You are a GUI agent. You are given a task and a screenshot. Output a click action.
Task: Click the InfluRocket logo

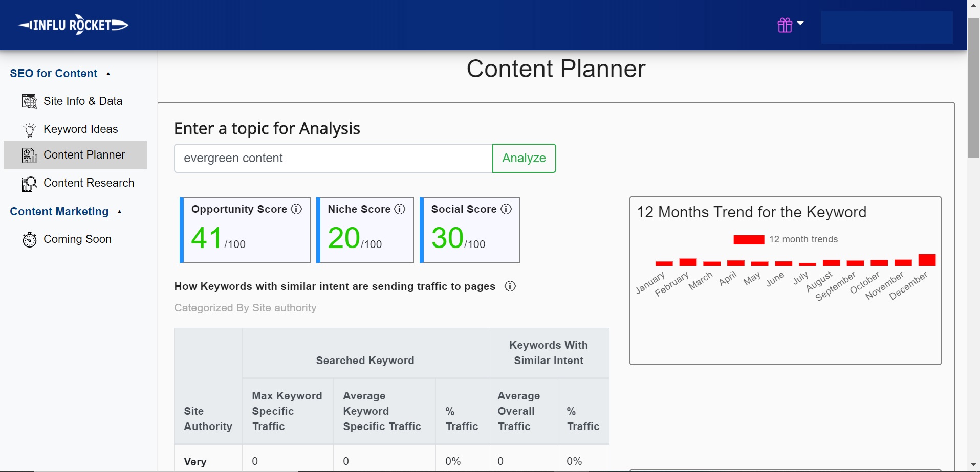pos(73,25)
